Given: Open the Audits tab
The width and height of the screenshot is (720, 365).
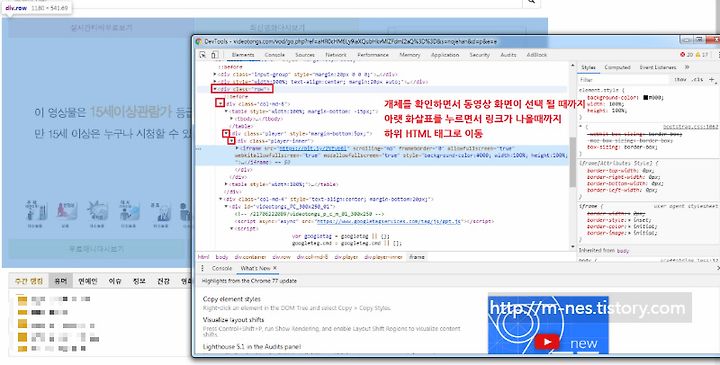Looking at the screenshot, I should (508, 55).
